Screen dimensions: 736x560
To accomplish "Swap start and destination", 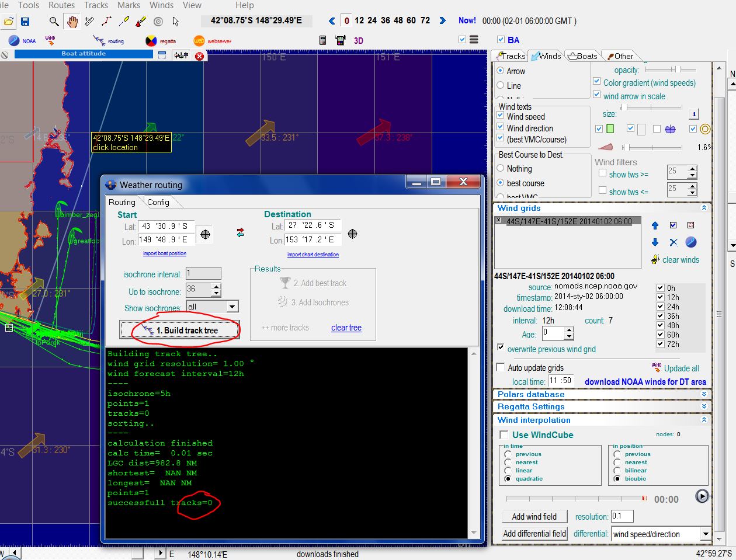I will coord(240,233).
